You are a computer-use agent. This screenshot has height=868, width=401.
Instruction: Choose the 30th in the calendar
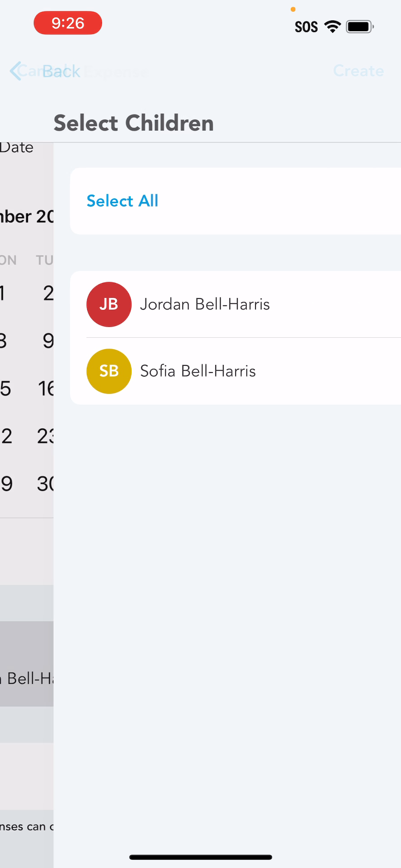46,484
